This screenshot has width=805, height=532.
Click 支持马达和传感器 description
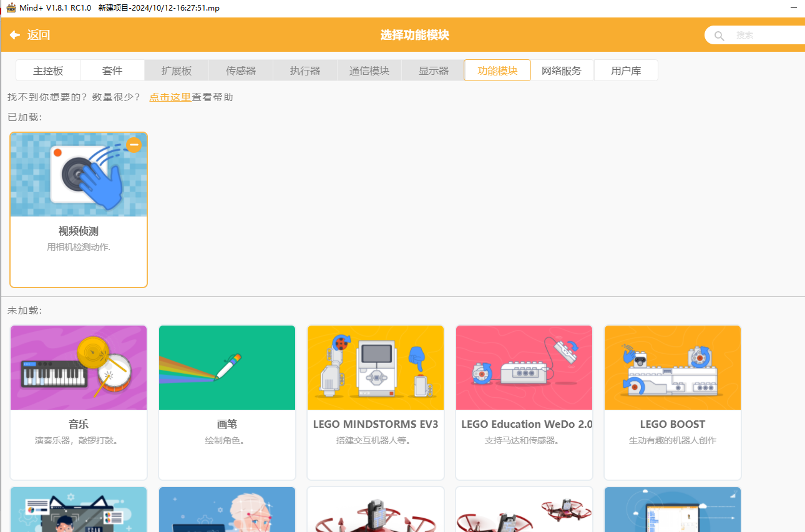pos(524,440)
